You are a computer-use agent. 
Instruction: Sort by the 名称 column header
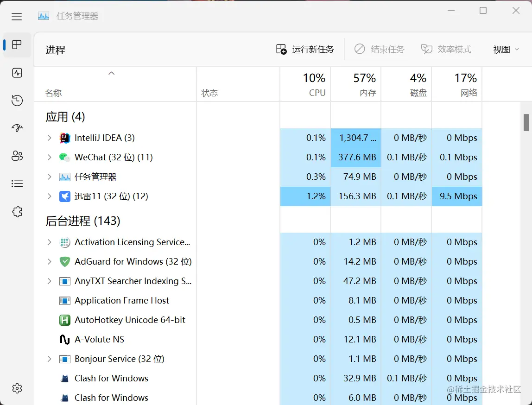pyautogui.click(x=115, y=84)
